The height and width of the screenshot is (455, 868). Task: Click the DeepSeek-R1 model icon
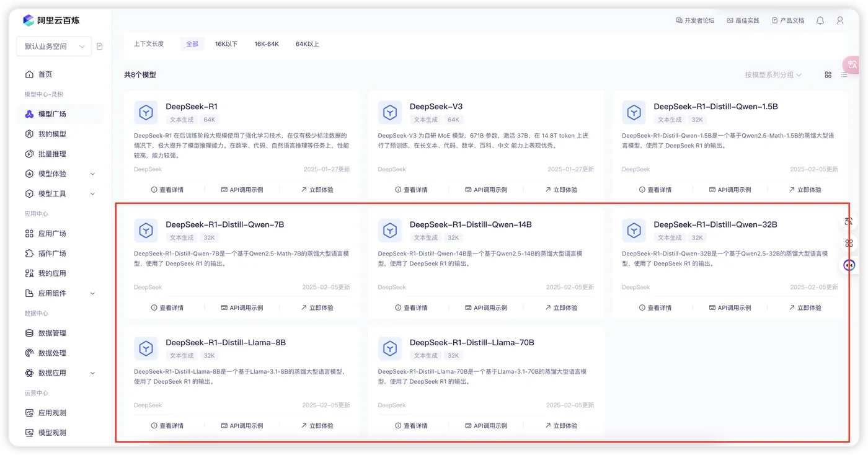coord(146,112)
